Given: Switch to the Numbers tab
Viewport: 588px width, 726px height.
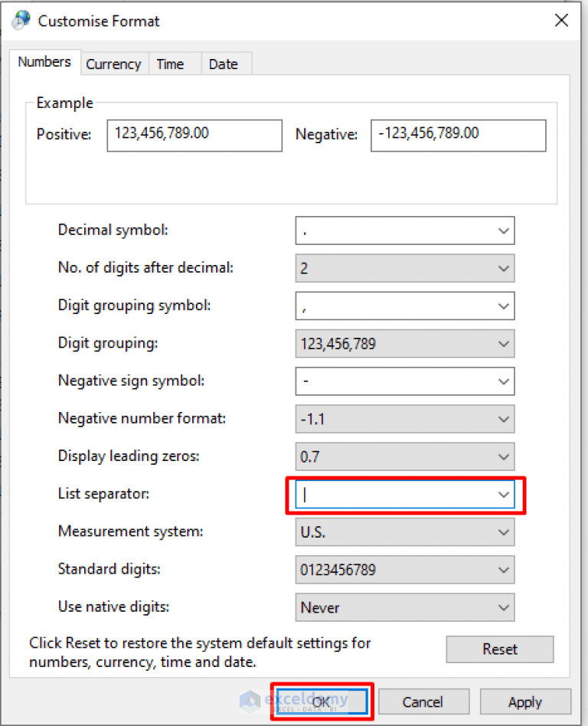Looking at the screenshot, I should (x=44, y=62).
